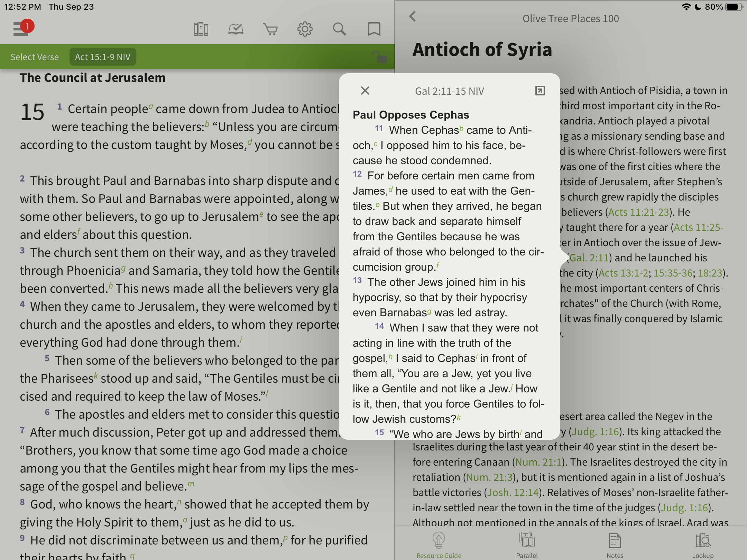Open the 15:35-36 reference link

(673, 273)
